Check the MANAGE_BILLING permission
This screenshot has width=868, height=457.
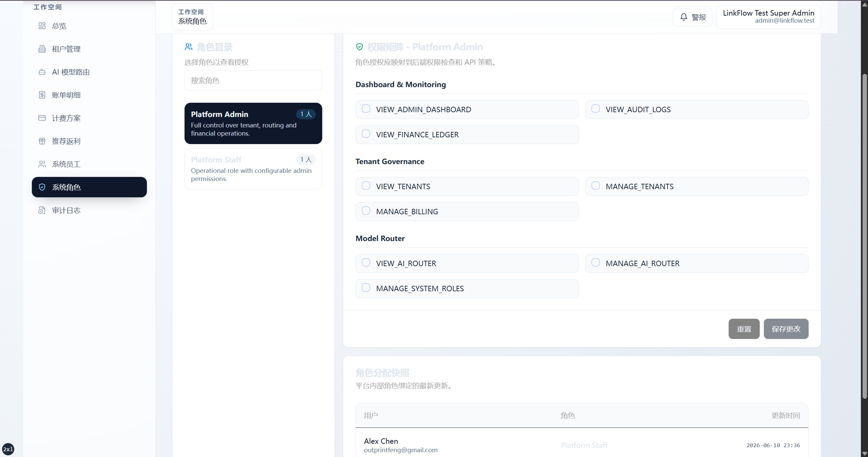click(x=366, y=211)
